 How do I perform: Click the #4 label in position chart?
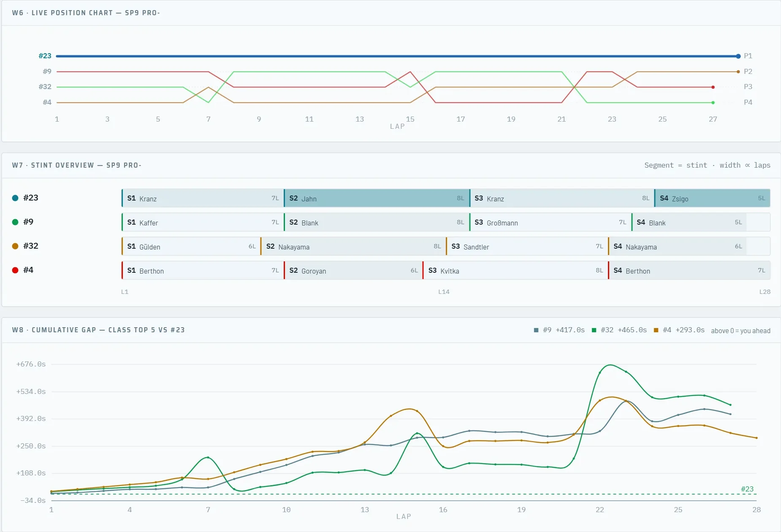47,103
